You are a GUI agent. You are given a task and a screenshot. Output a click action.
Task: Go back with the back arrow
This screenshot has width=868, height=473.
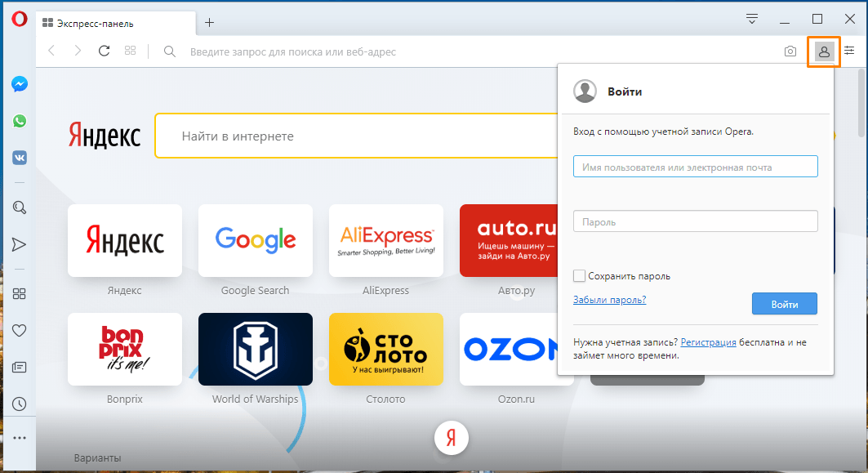[x=51, y=51]
